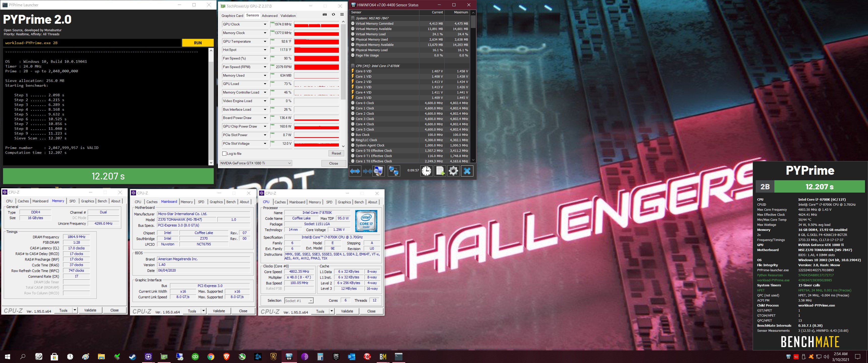868x363 pixels.
Task: Reset HWiNFO elapsed timer clock icon
Action: (x=426, y=171)
